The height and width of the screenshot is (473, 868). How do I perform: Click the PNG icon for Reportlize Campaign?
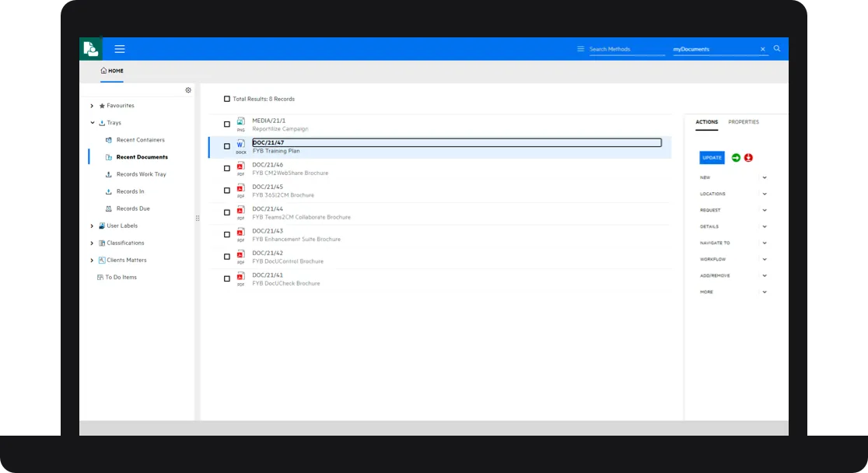pyautogui.click(x=241, y=124)
